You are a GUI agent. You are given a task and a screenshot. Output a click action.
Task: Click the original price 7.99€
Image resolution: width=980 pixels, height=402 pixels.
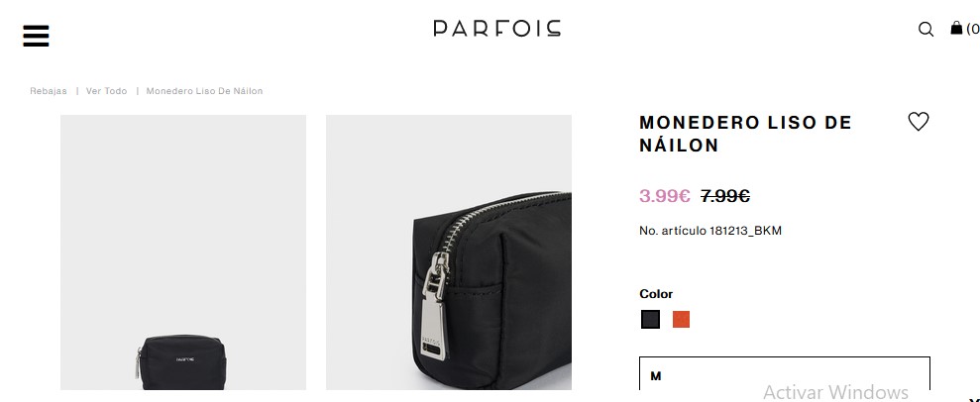coord(725,196)
